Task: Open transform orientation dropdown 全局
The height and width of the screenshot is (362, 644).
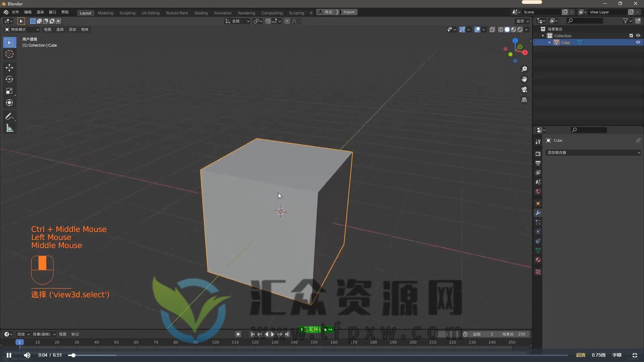Action: (x=237, y=21)
